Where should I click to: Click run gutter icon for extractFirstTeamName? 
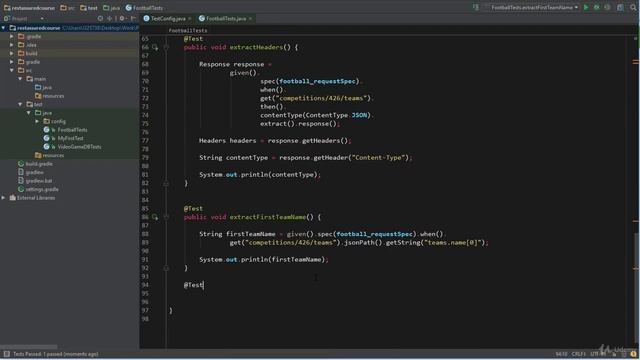(155, 217)
